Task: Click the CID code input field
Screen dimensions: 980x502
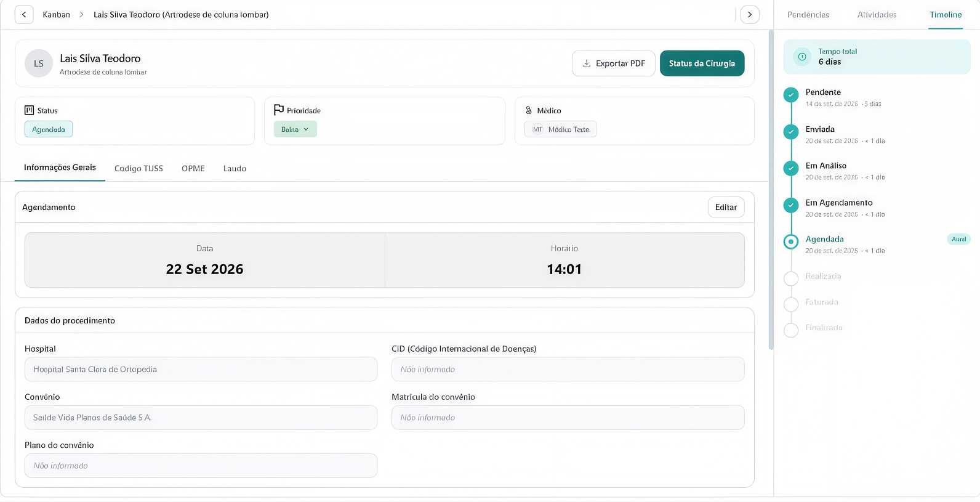Action: click(568, 370)
